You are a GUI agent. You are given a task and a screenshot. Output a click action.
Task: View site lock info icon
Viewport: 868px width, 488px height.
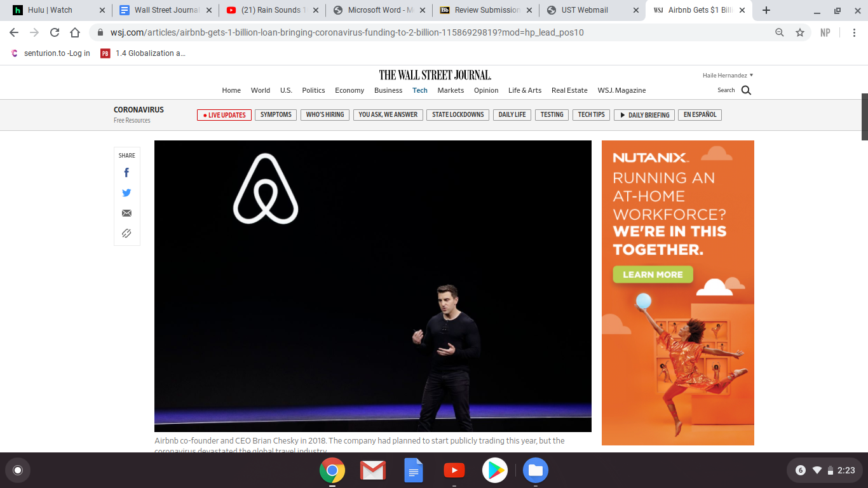click(x=100, y=32)
